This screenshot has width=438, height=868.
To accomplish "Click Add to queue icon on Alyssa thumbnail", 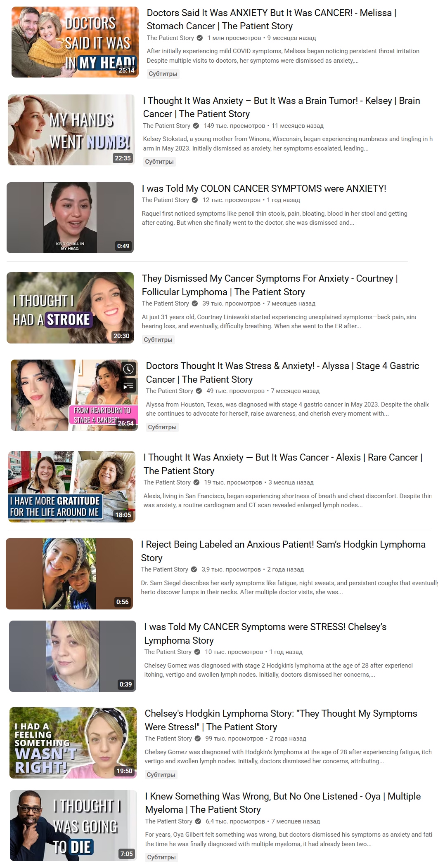I will (128, 386).
